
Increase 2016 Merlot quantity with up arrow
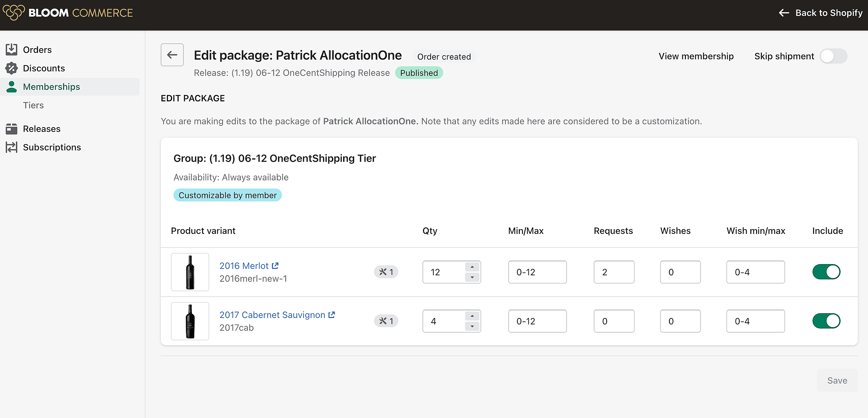pyautogui.click(x=472, y=267)
